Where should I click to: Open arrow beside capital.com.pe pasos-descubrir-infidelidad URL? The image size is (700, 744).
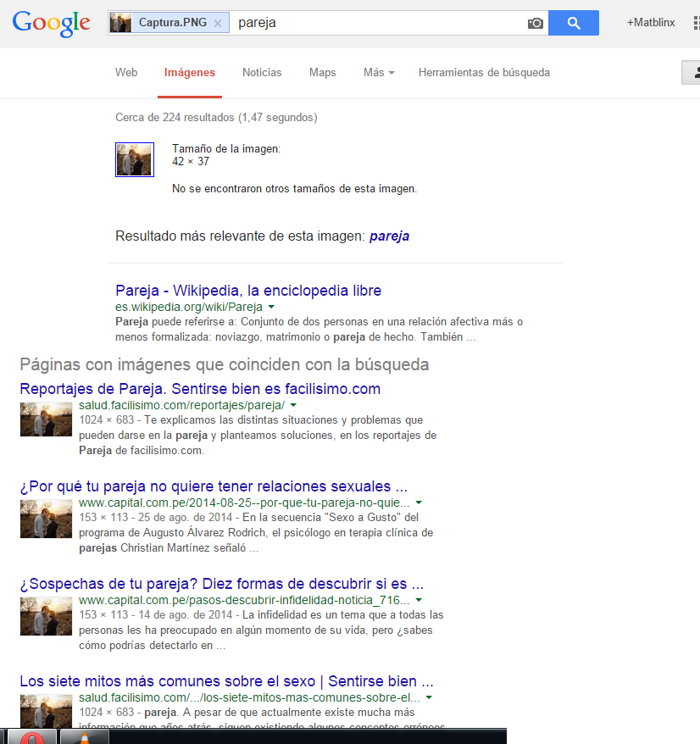418,600
